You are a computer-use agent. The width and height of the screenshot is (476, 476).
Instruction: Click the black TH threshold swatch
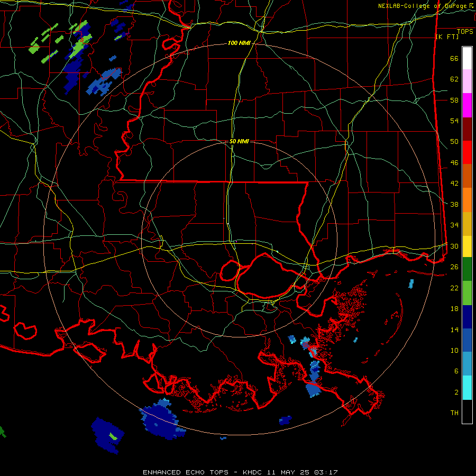[467, 411]
